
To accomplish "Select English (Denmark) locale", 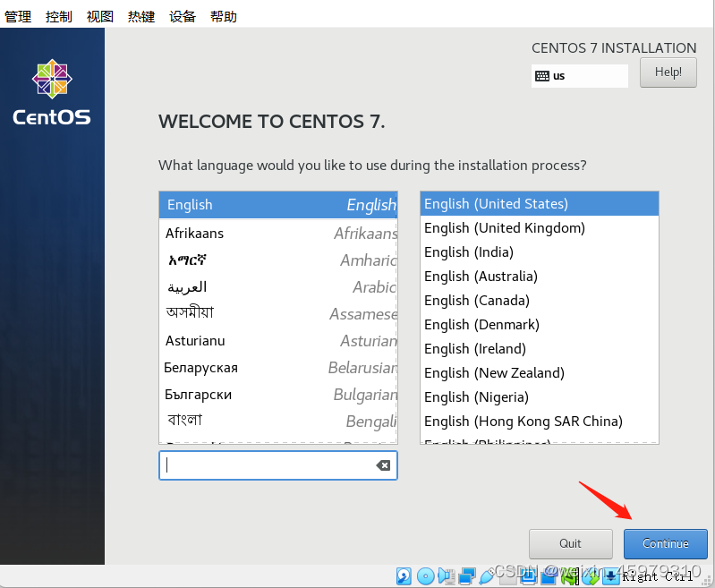I will 540,324.
